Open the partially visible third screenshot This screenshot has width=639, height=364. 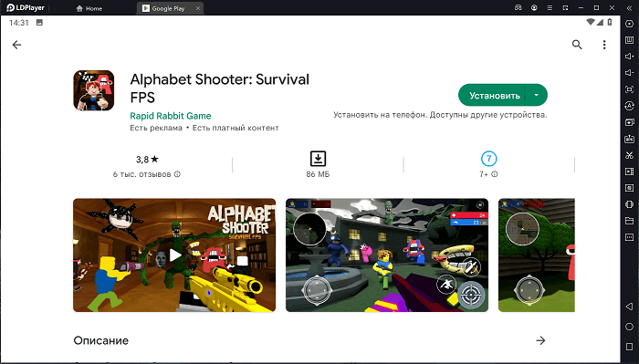coord(537,255)
